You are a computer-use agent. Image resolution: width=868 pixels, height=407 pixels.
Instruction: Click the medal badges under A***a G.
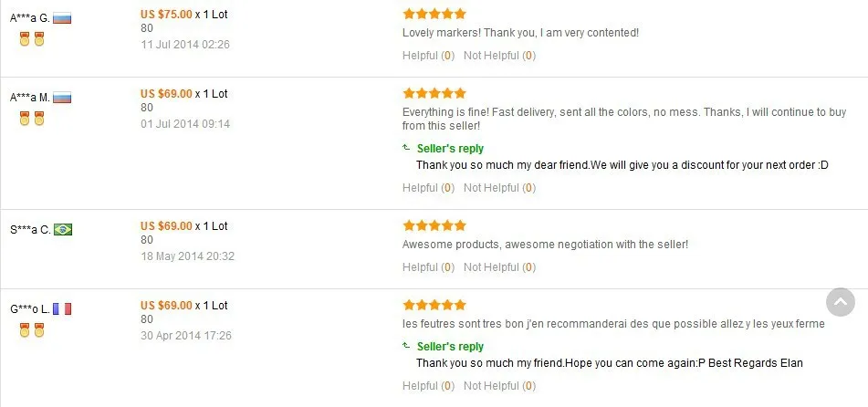(x=32, y=39)
